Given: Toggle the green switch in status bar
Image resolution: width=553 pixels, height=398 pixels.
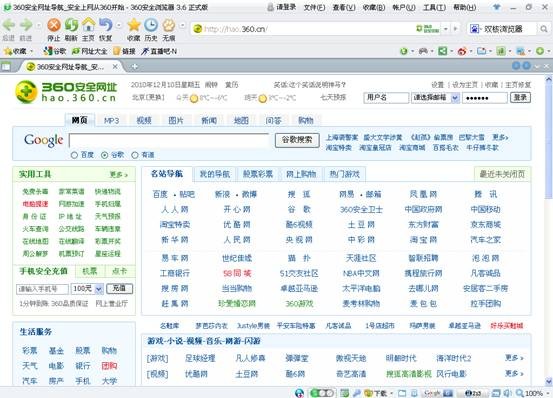Looking at the screenshot, I should coord(321,393).
